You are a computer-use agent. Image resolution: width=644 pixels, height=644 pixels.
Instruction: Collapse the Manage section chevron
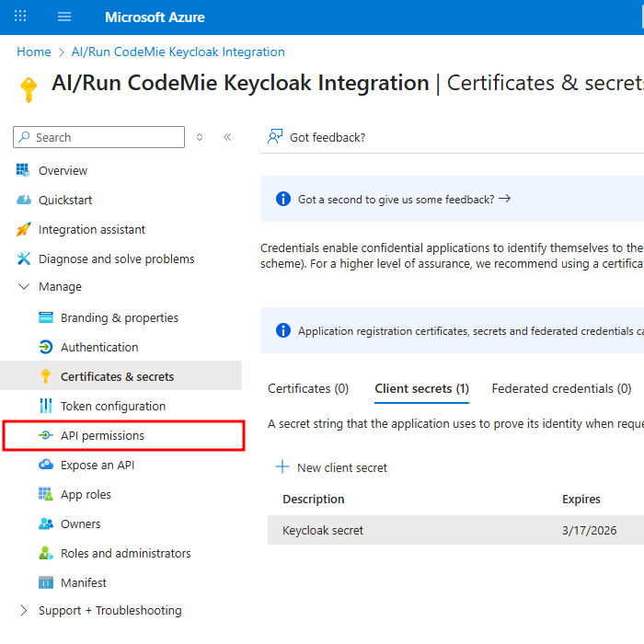pos(24,286)
